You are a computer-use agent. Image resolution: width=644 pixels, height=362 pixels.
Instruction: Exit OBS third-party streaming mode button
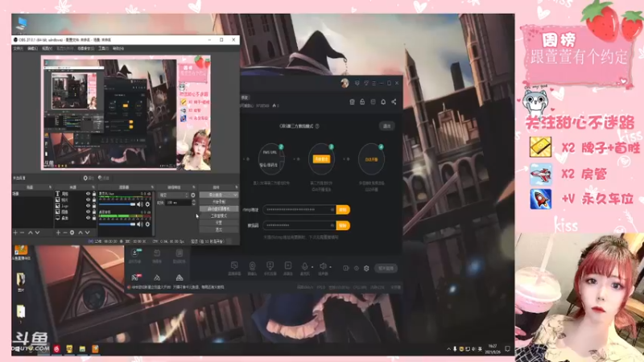point(387,126)
